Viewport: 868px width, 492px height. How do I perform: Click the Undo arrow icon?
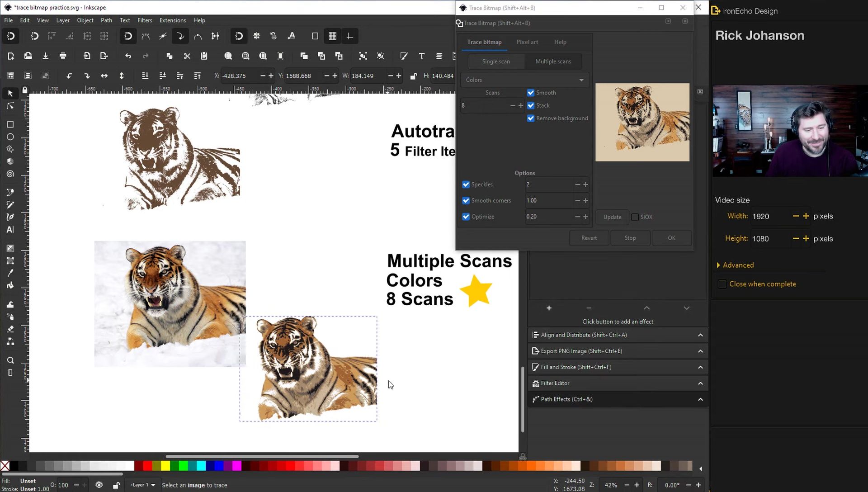point(128,56)
